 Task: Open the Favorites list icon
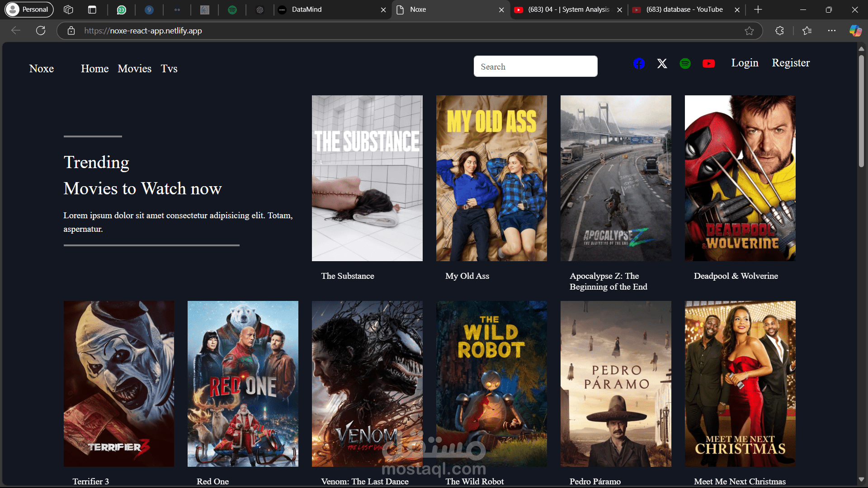click(807, 31)
